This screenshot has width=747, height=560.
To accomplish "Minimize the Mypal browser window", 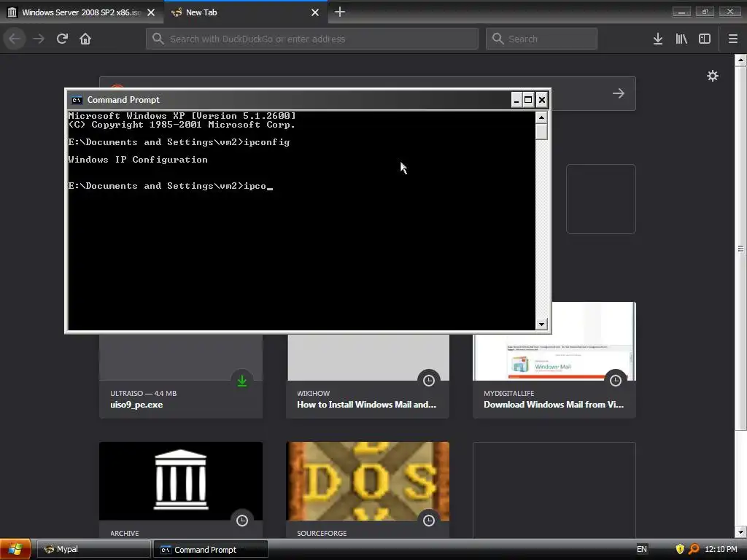I will 681,12.
